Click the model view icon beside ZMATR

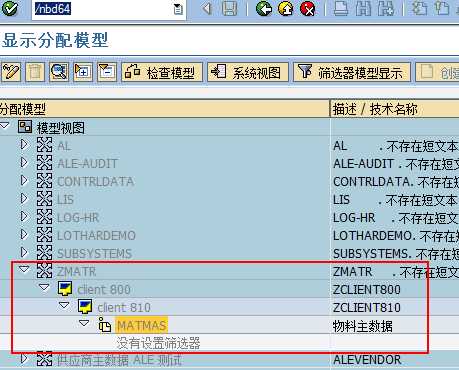(x=44, y=271)
